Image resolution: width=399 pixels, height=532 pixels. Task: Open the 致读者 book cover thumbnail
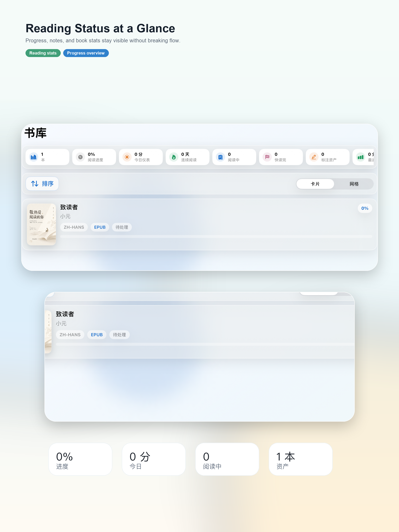[x=41, y=224]
